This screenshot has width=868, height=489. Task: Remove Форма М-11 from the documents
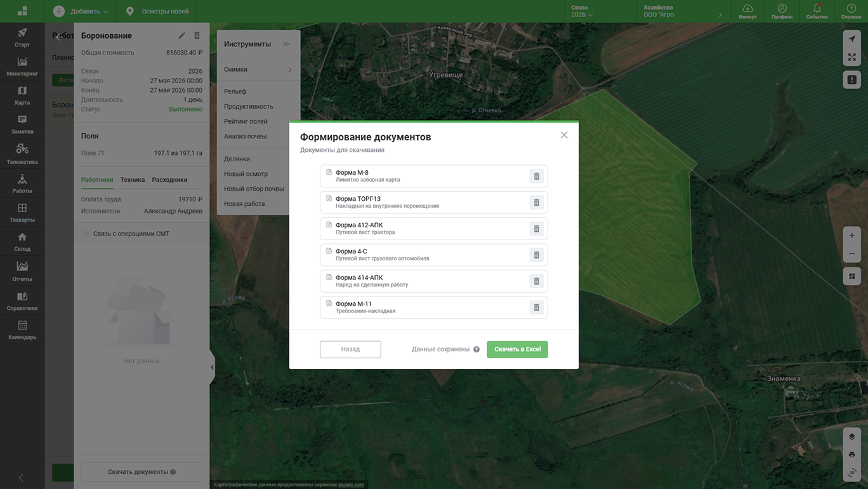536,307
